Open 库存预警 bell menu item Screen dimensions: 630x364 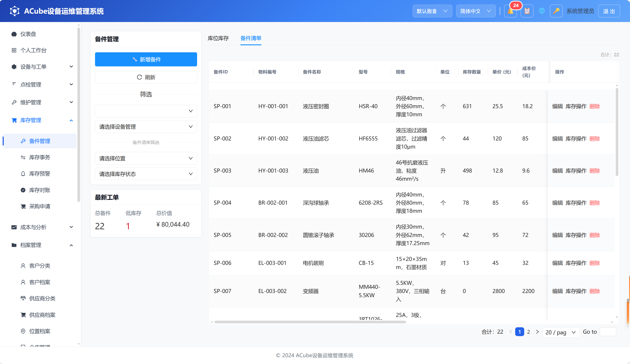40,174
